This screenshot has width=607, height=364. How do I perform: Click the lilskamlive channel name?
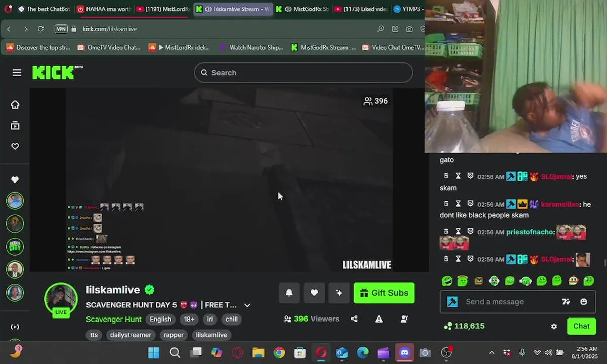click(113, 290)
